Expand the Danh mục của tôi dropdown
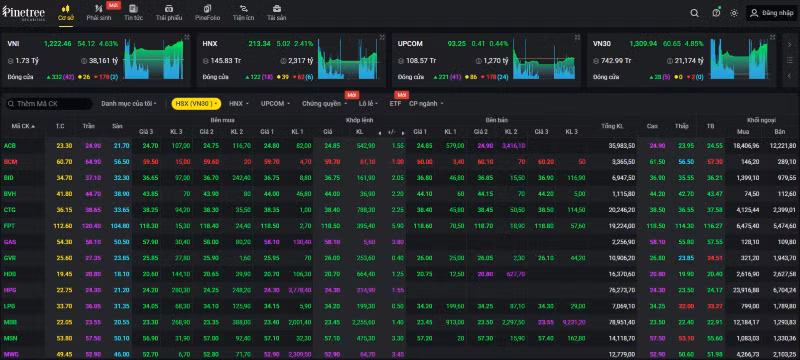The height and width of the screenshot is (360, 800). [x=129, y=104]
